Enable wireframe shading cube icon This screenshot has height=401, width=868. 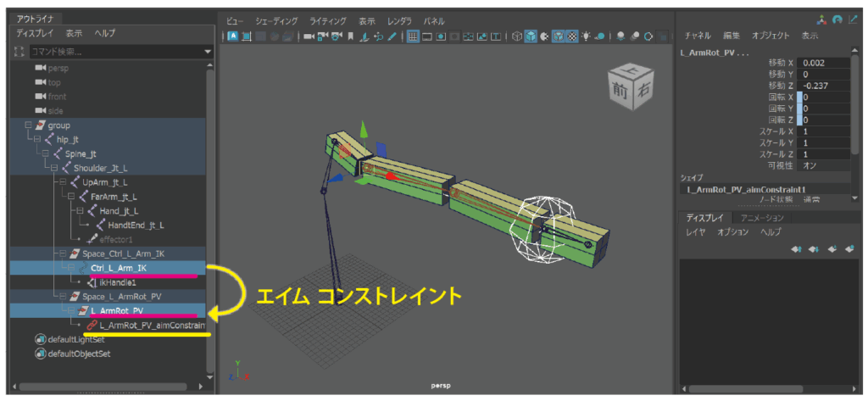[x=517, y=36]
